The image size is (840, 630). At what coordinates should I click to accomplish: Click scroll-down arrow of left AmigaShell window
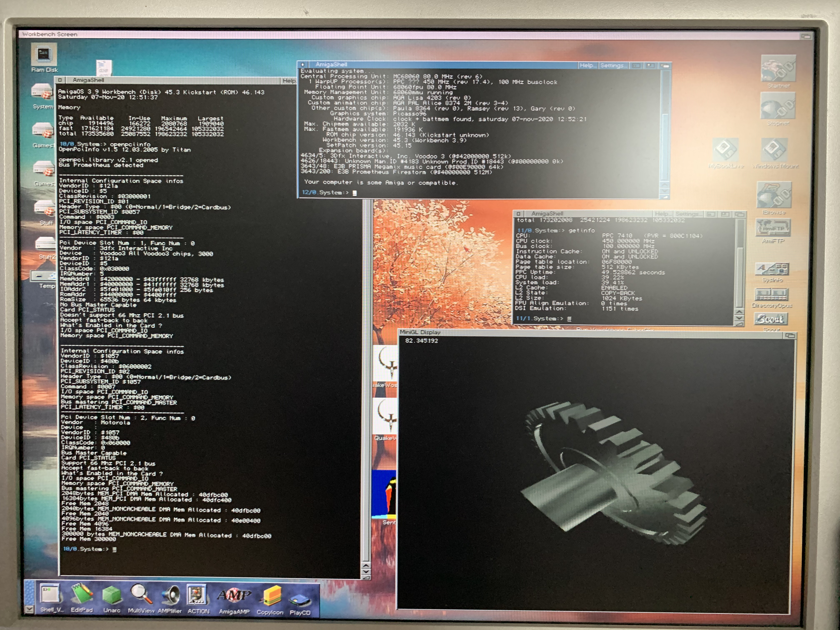pyautogui.click(x=366, y=571)
